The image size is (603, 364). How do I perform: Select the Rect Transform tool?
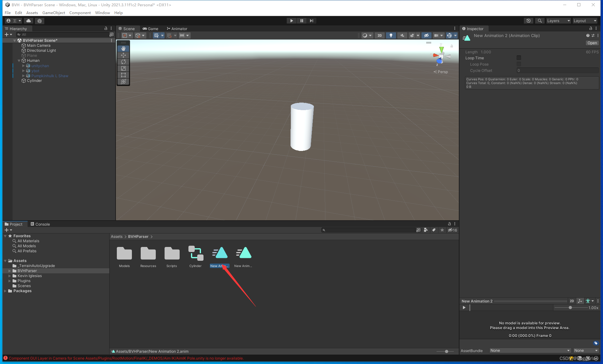[123, 75]
